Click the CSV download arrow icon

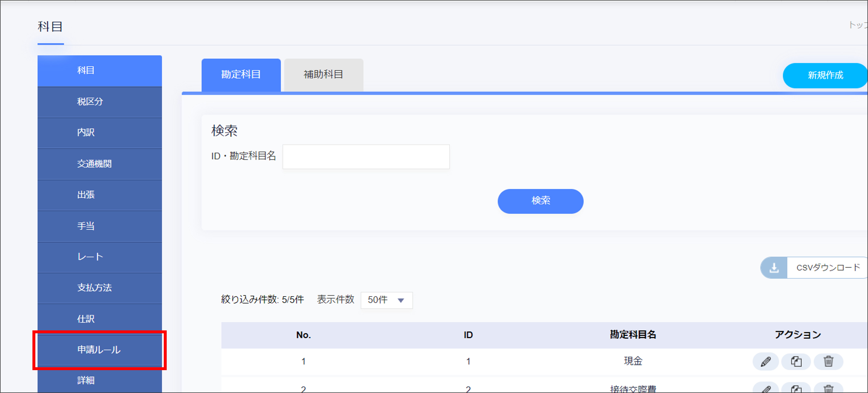coord(774,268)
